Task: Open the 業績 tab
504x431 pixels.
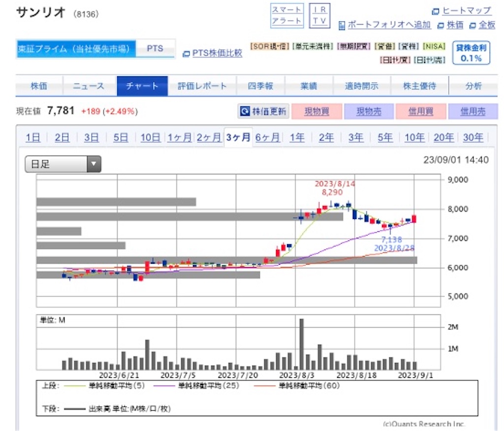Action: click(309, 86)
